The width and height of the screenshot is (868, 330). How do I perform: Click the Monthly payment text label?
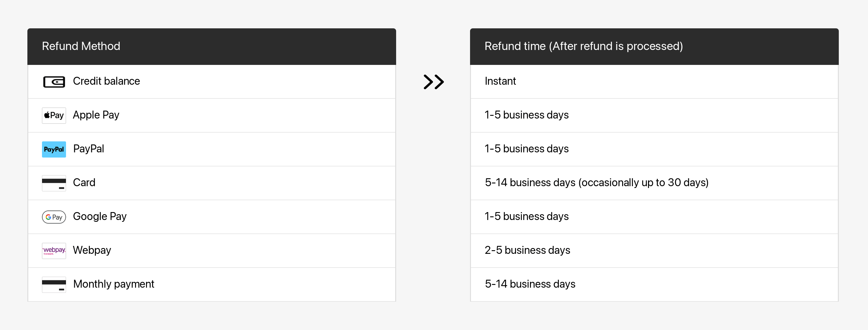click(113, 284)
